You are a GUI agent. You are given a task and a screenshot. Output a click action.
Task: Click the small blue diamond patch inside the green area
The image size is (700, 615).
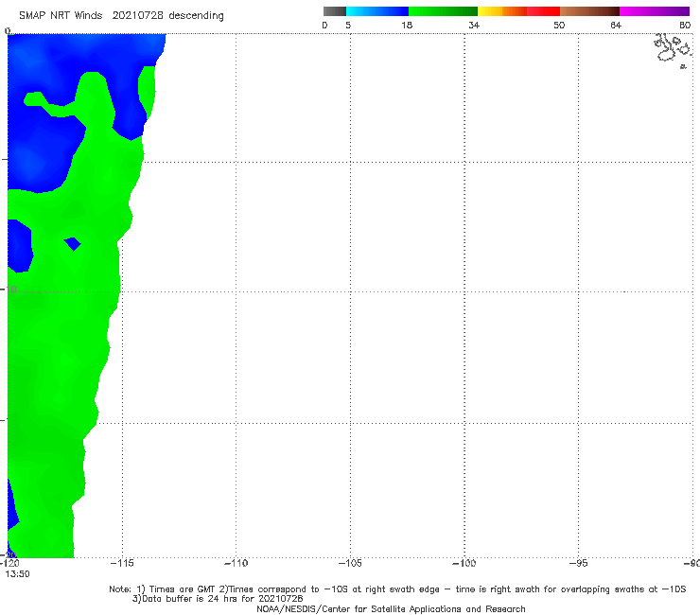tap(72, 244)
